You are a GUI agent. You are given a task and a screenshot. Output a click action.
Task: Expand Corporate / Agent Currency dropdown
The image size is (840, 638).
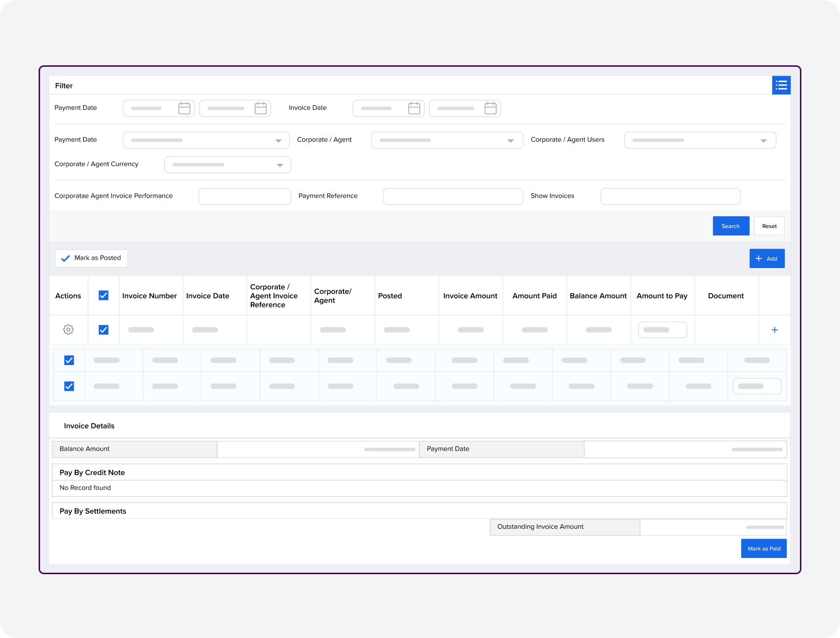coord(228,165)
